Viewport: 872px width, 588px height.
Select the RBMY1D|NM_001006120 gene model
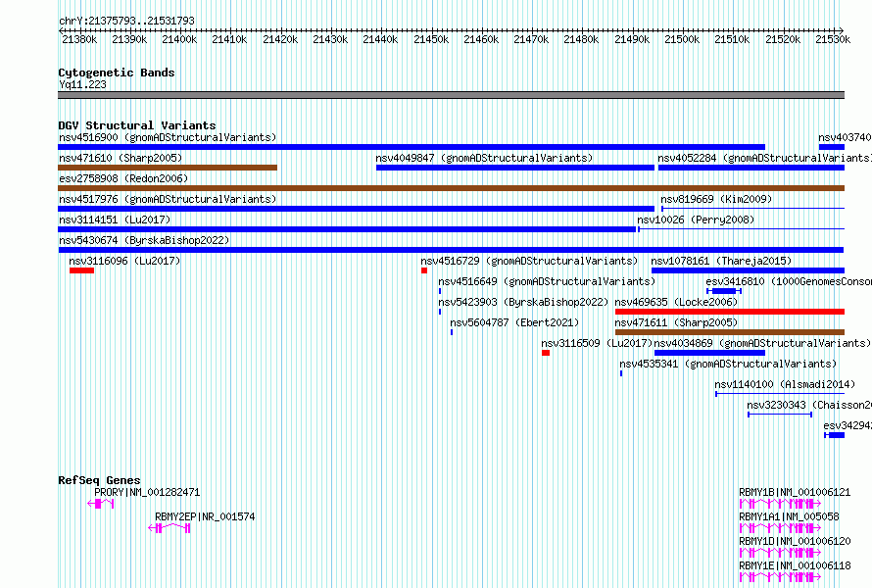pyautogui.click(x=780, y=553)
